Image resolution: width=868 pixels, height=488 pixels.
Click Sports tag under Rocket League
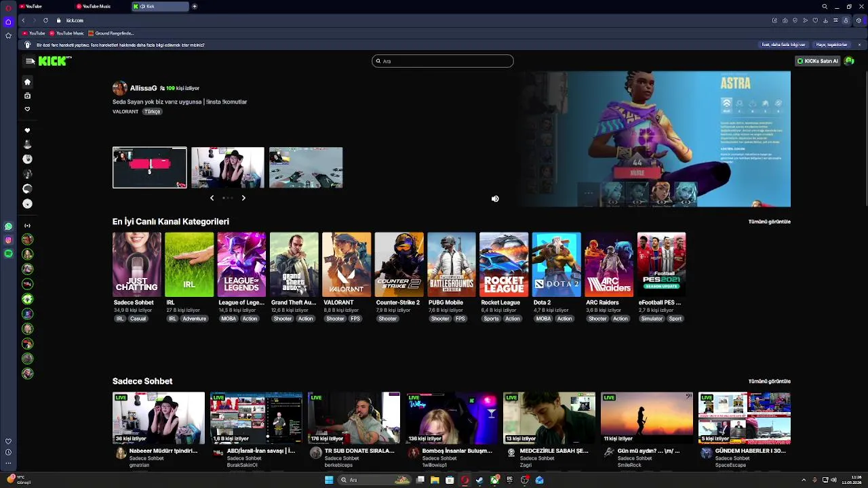[x=491, y=319]
